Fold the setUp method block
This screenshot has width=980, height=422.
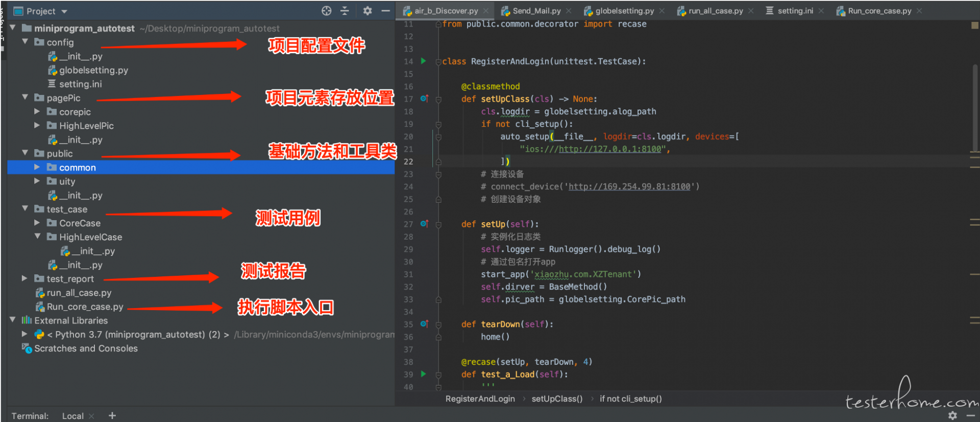tap(438, 225)
